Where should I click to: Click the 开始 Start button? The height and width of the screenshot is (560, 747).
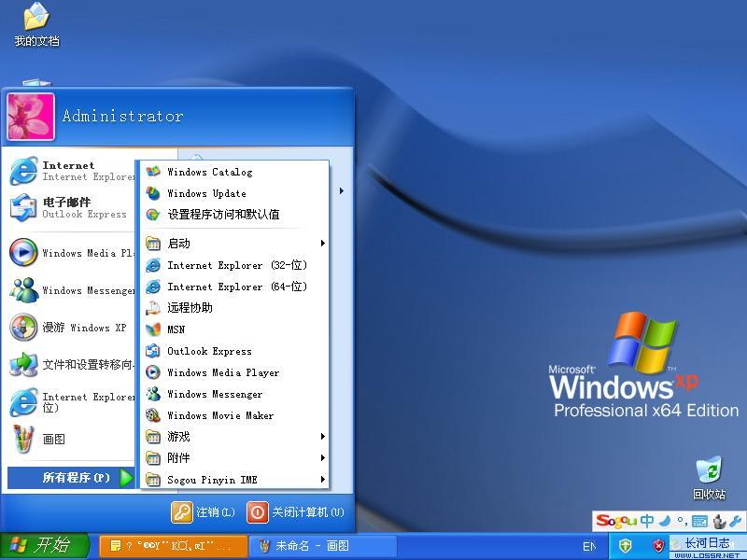44,546
